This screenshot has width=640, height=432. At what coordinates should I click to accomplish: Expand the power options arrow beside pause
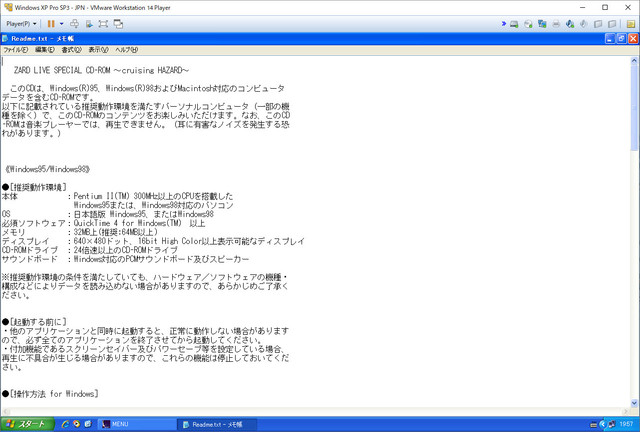62,24
